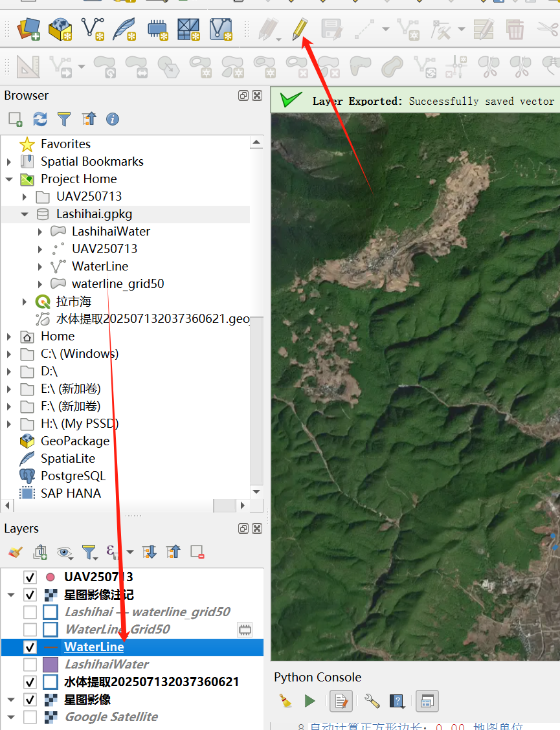Collapse the Project Home node
Image resolution: width=560 pixels, height=730 pixels.
click(9, 179)
